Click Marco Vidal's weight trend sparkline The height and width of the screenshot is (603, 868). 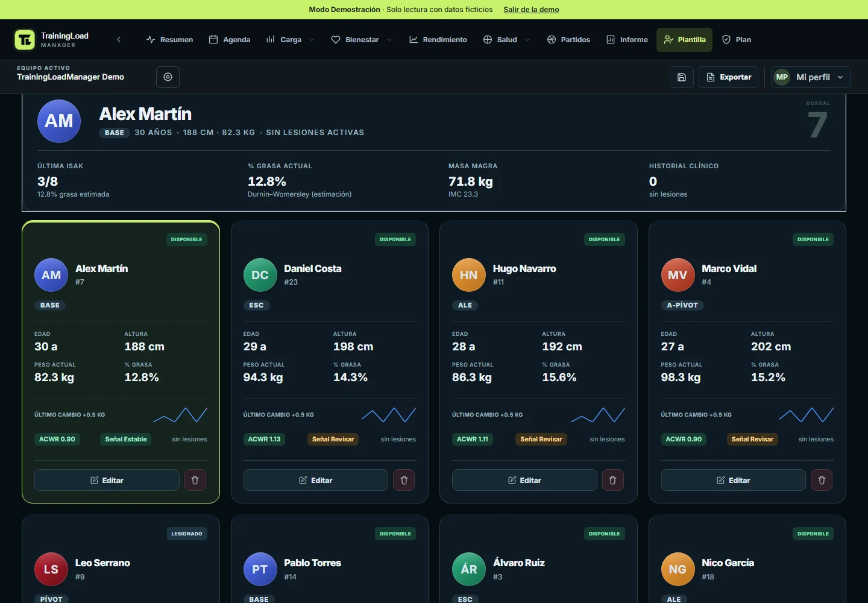pyautogui.click(x=807, y=415)
